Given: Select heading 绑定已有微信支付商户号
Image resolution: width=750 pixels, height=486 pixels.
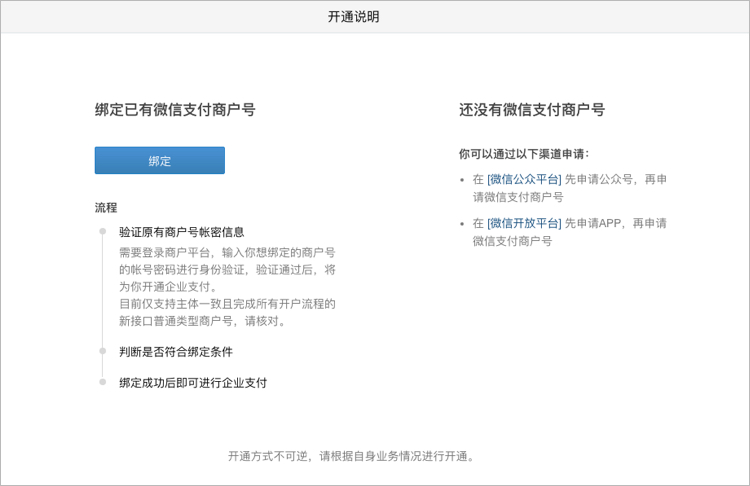Looking at the screenshot, I should tap(175, 110).
